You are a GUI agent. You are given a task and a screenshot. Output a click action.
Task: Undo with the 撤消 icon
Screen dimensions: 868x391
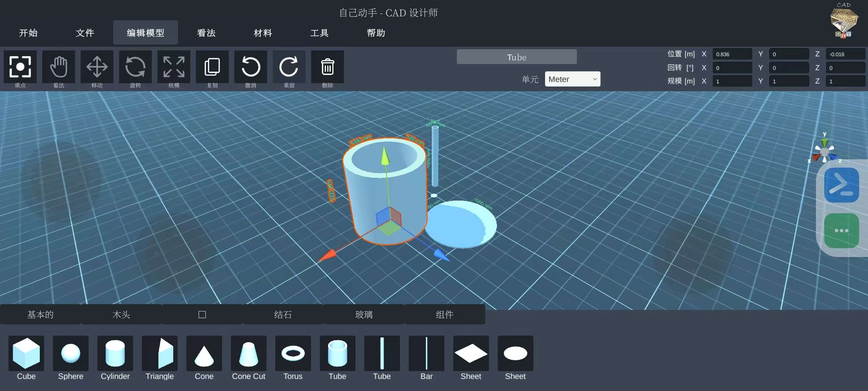click(x=251, y=67)
